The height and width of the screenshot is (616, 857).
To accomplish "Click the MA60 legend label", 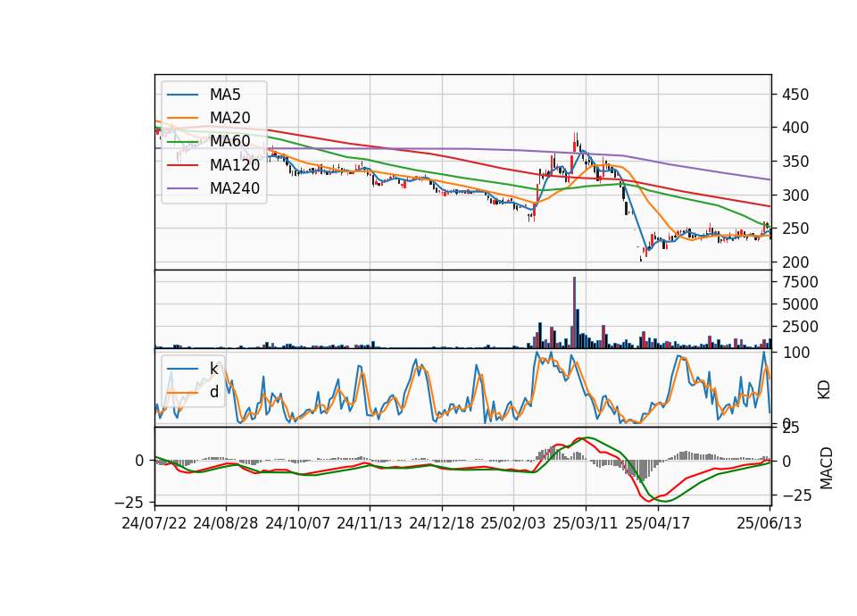I will click(x=229, y=141).
